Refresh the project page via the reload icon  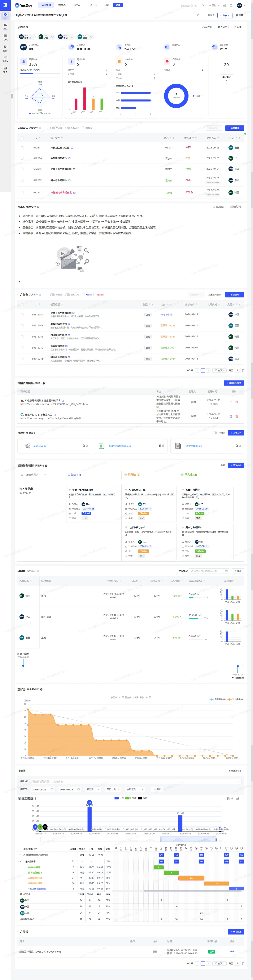click(x=198, y=15)
